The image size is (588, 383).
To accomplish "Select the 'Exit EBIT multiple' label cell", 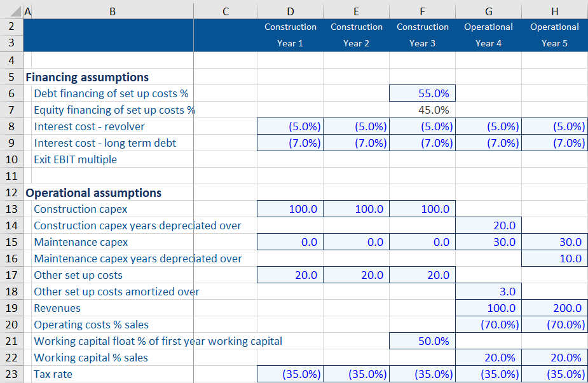I will coord(76,159).
